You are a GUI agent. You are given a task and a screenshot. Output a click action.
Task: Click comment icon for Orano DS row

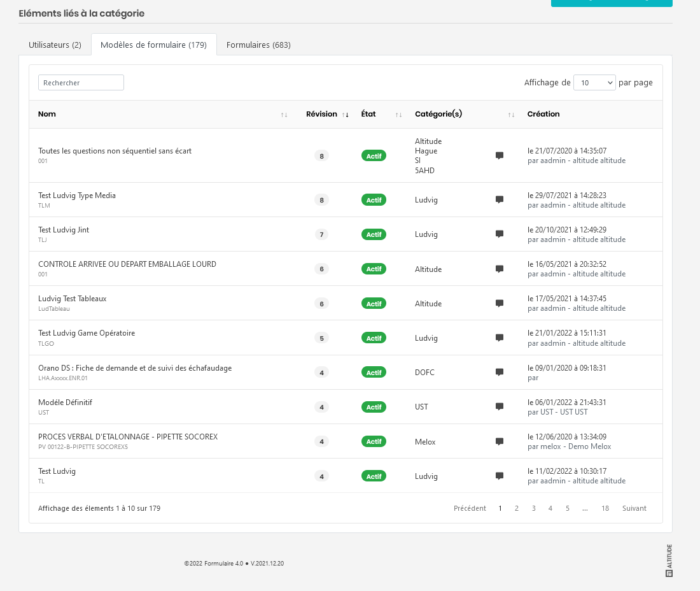tap(500, 373)
